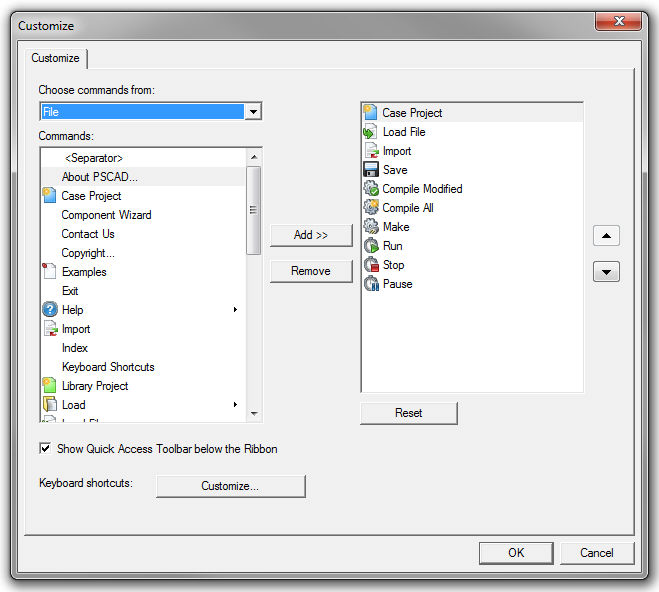Screen dimensions: 659x592
Task: Select the Pause icon entry
Action: (x=370, y=284)
